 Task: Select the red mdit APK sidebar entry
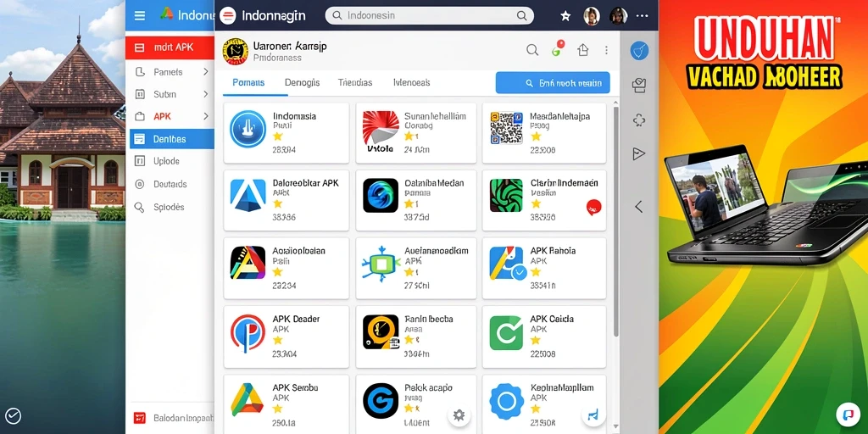coord(170,47)
